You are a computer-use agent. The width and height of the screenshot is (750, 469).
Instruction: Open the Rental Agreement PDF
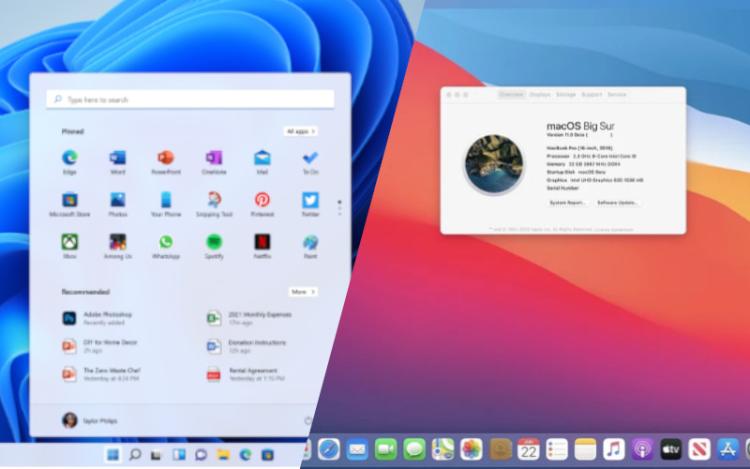(x=245, y=374)
